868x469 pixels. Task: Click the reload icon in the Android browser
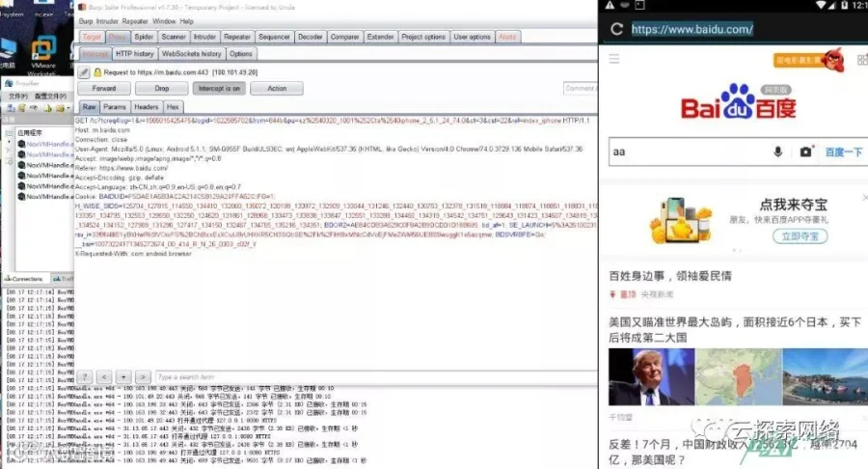click(x=616, y=29)
